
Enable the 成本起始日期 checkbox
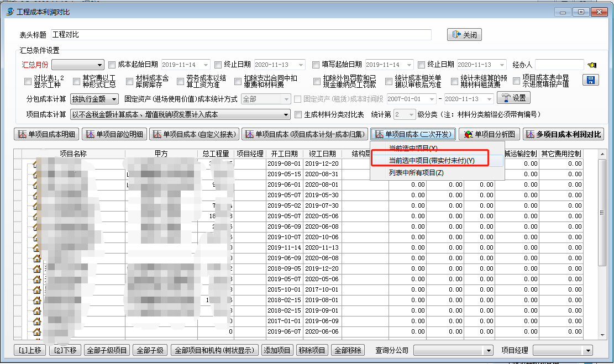(x=112, y=65)
